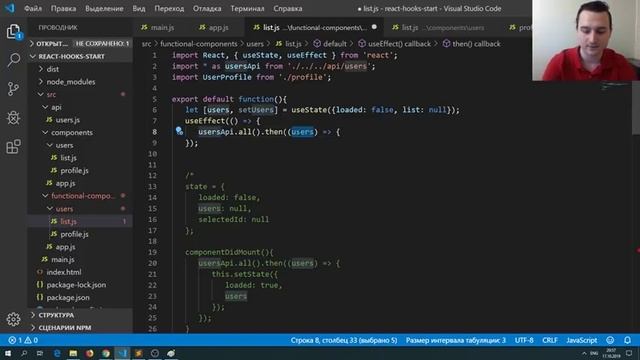Change the JavaScript language mode
The height and width of the screenshot is (360, 640).
(x=582, y=340)
